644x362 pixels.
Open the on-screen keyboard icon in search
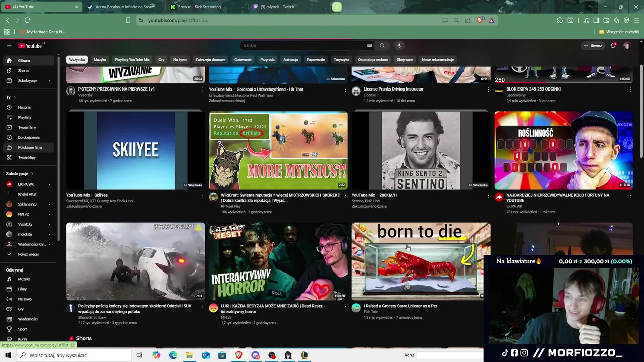point(369,46)
